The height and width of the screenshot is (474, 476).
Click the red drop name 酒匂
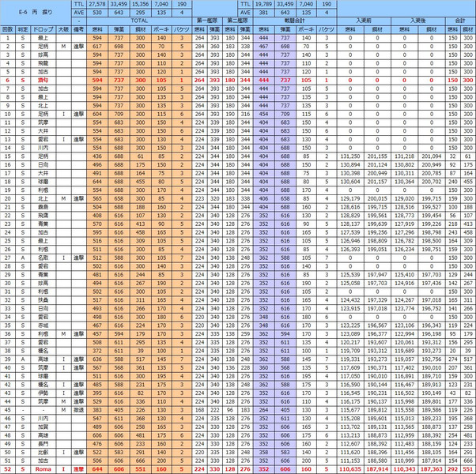[x=43, y=81]
